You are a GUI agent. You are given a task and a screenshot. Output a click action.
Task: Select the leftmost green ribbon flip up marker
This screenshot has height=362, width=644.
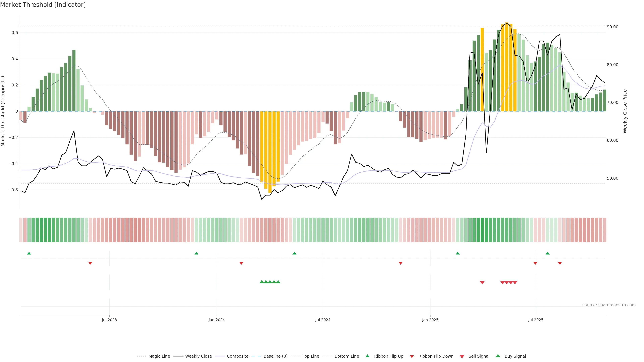click(29, 253)
